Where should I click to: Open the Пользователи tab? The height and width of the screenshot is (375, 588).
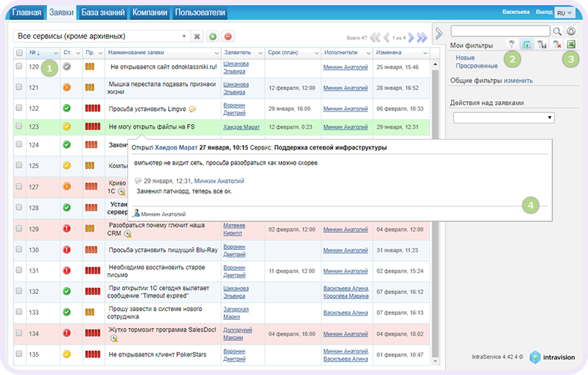click(x=200, y=13)
